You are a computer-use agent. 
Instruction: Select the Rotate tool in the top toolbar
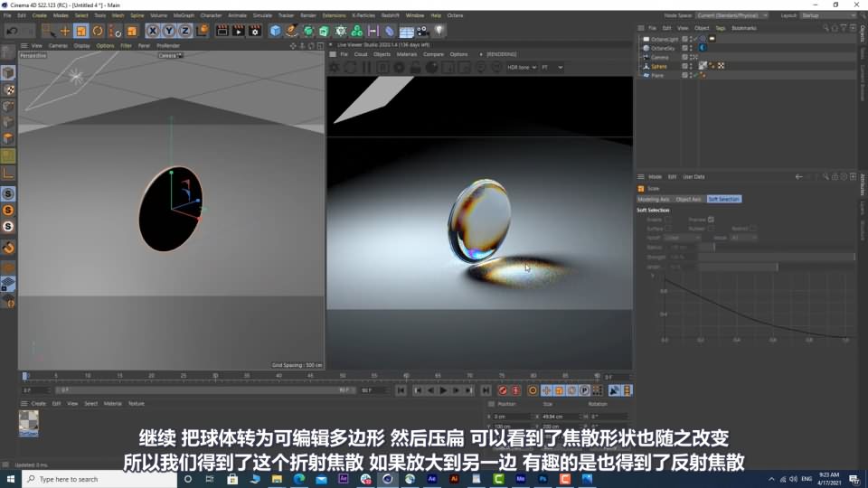pos(98,31)
